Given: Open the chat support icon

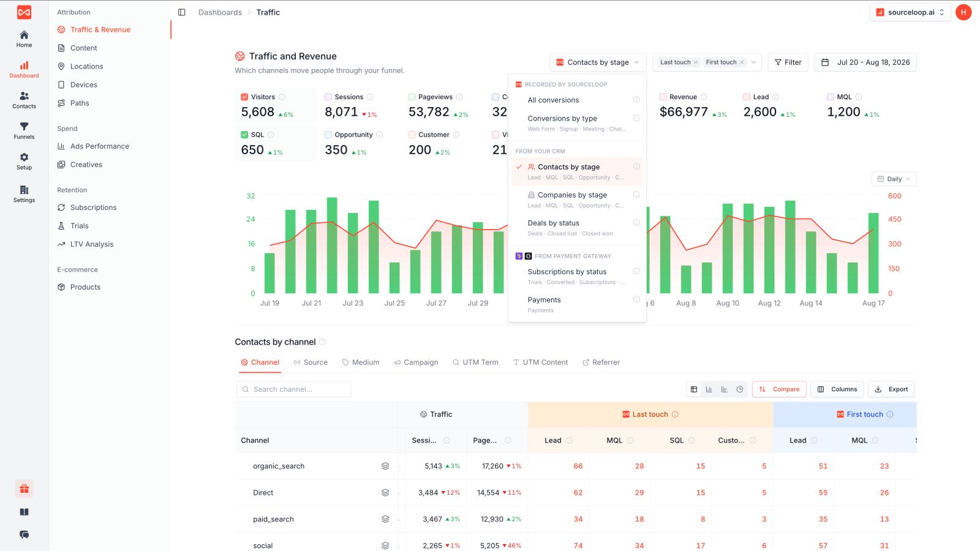Looking at the screenshot, I should point(24,534).
